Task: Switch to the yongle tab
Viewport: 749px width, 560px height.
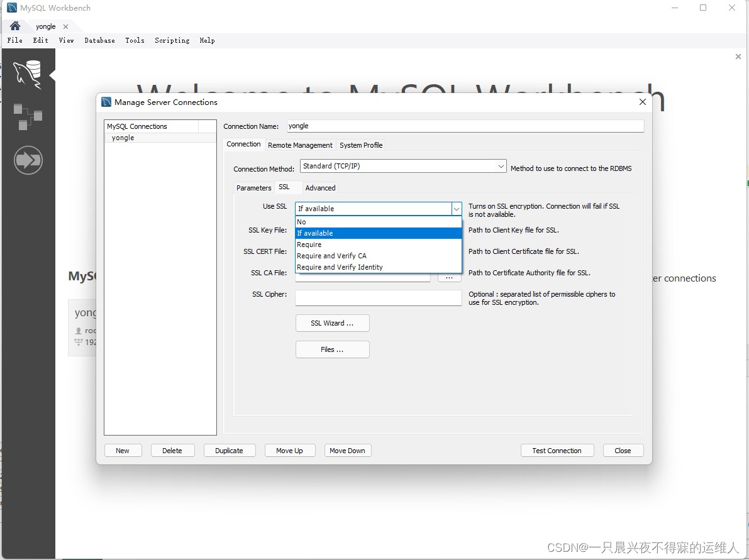Action: coord(46,27)
